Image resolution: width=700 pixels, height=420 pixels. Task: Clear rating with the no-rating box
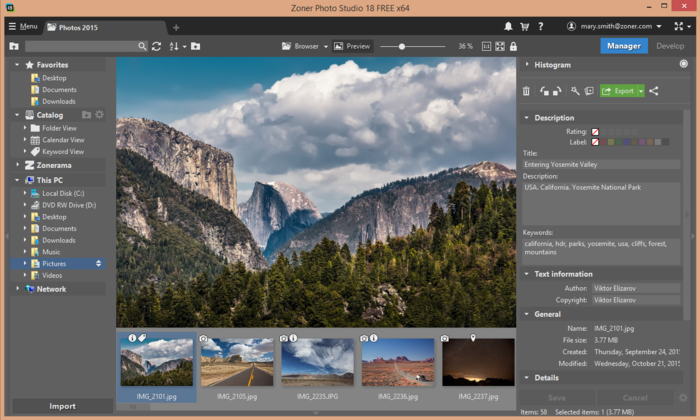pyautogui.click(x=595, y=131)
